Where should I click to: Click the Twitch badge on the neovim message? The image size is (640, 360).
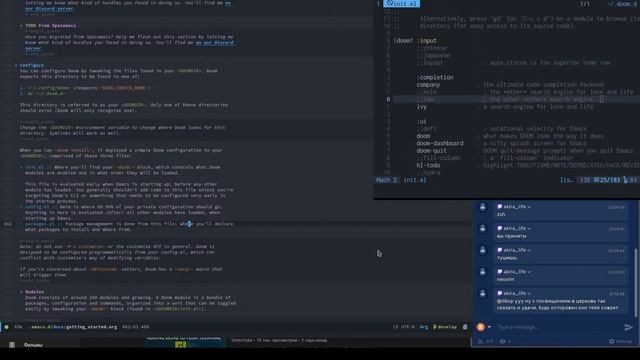pos(499,271)
